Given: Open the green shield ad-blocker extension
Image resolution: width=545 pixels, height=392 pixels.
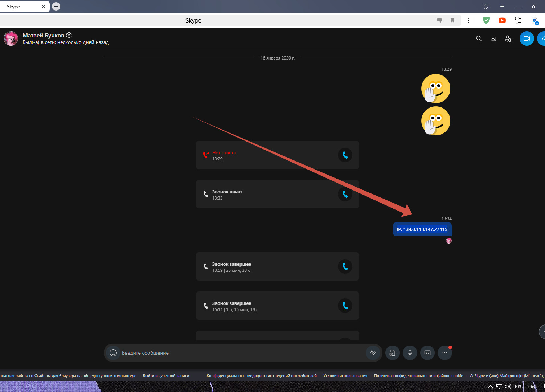Looking at the screenshot, I should click(486, 20).
